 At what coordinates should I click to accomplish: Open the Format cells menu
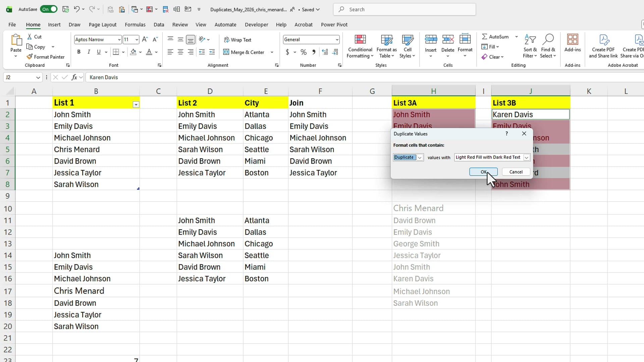click(x=465, y=46)
